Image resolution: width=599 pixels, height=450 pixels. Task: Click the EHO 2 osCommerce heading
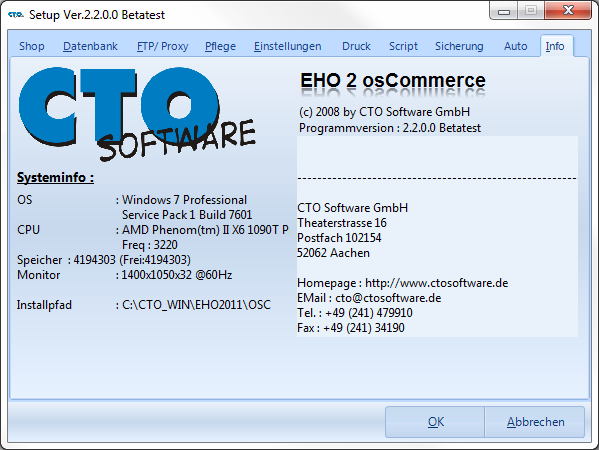tap(393, 80)
